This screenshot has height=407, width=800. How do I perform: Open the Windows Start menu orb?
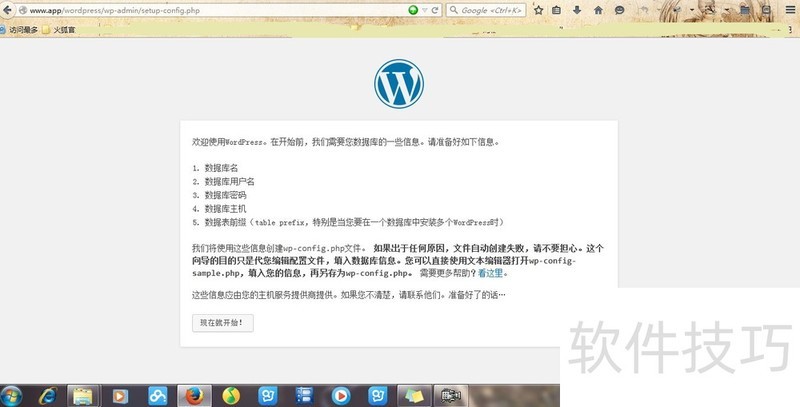11,396
